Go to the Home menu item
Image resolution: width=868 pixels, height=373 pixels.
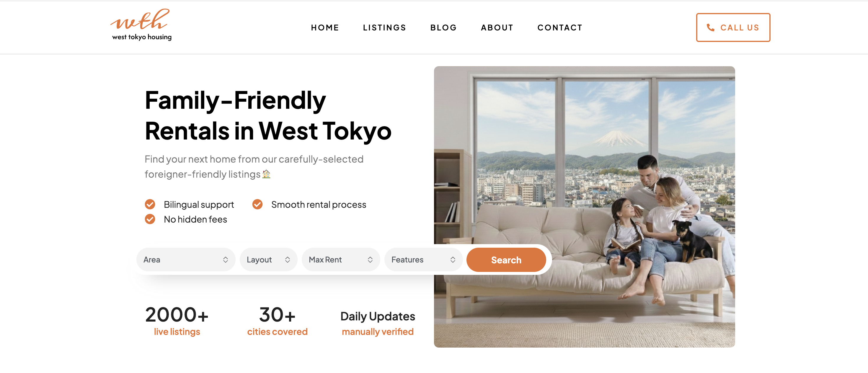pyautogui.click(x=325, y=28)
